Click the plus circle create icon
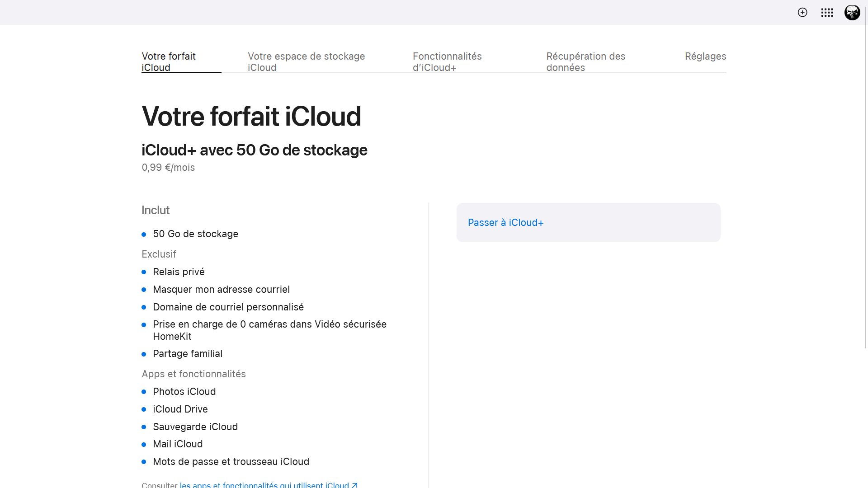This screenshot has width=868, height=488. (x=802, y=12)
